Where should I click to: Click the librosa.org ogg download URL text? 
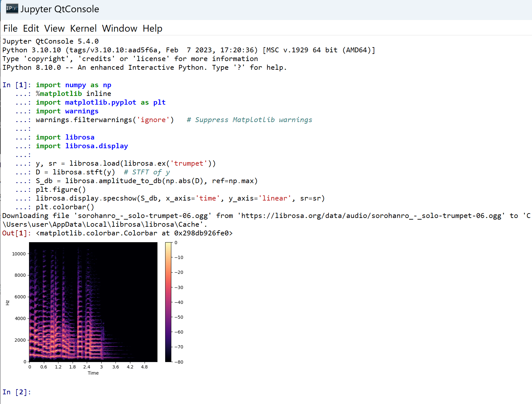click(x=371, y=216)
